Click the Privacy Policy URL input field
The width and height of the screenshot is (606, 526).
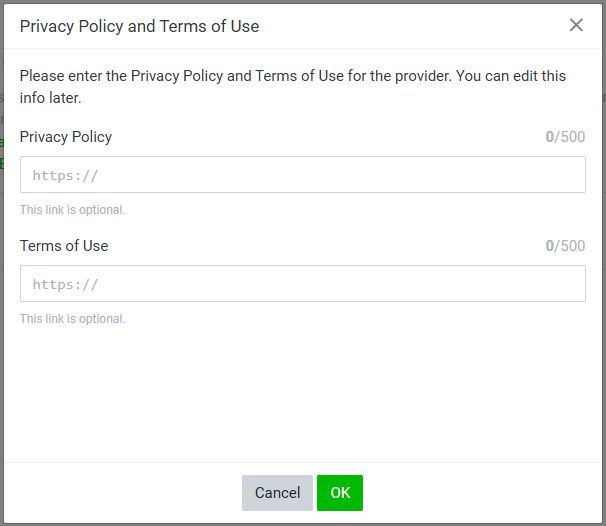[302, 175]
